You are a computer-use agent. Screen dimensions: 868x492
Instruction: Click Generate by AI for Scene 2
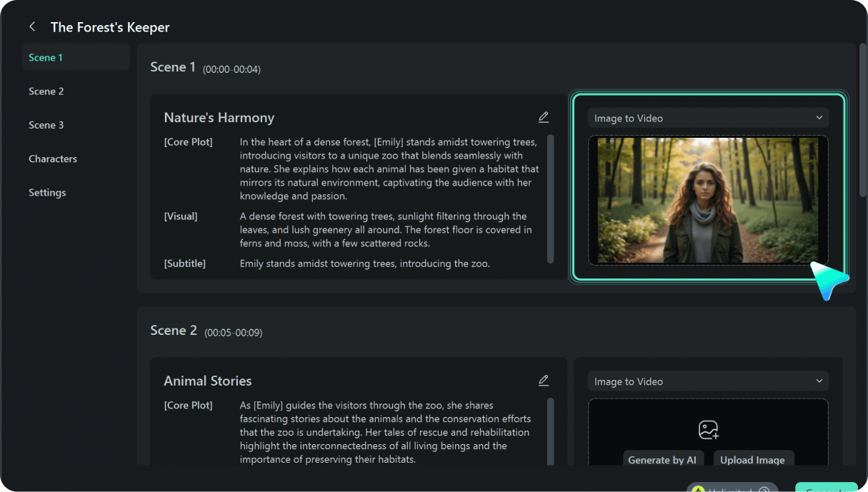pyautogui.click(x=662, y=460)
